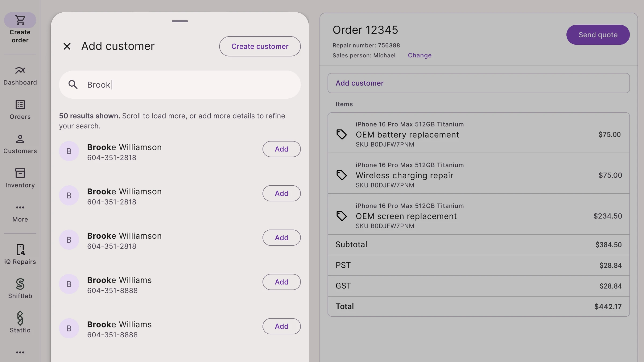Select OEM screen replacement item row
Viewport: 644px width, 362px height.
click(x=478, y=214)
